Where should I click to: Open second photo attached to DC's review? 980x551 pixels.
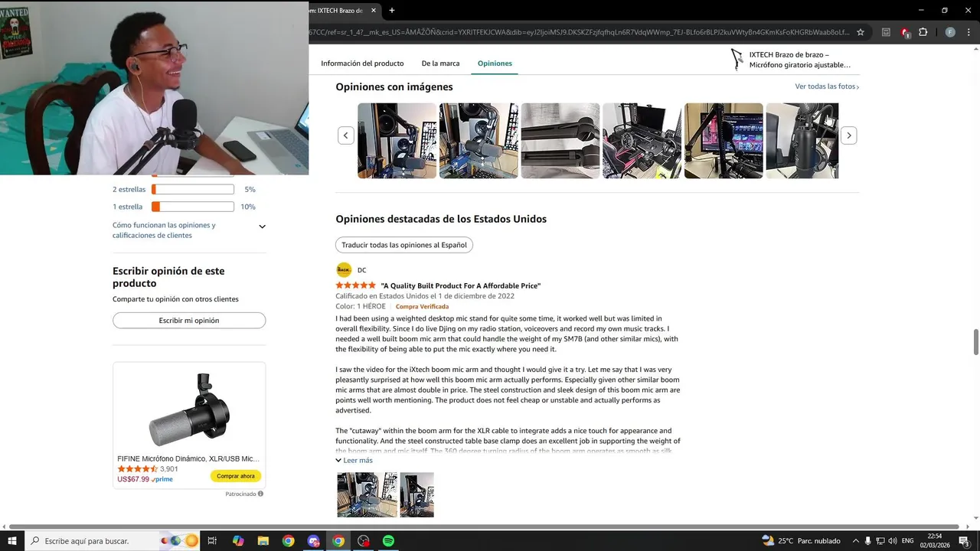point(416,494)
